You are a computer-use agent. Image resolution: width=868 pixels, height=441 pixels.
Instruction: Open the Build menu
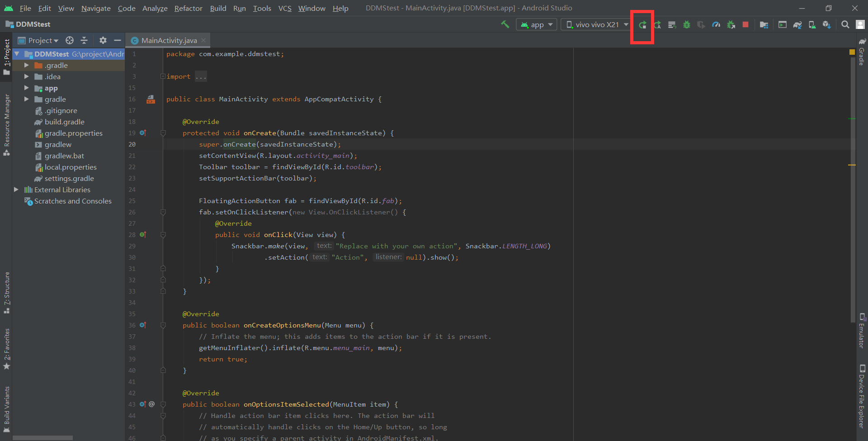click(218, 8)
